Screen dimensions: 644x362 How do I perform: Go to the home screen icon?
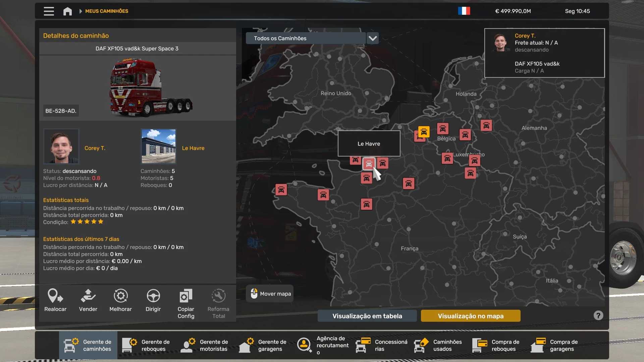pyautogui.click(x=67, y=11)
